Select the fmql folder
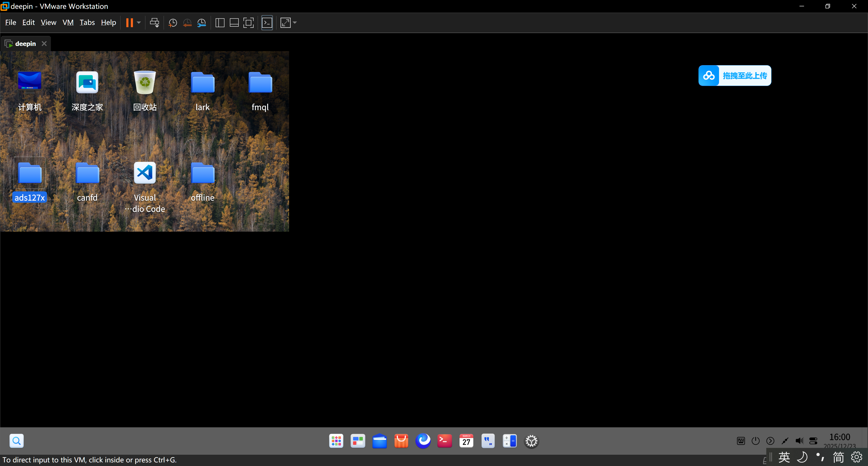 coord(260,91)
